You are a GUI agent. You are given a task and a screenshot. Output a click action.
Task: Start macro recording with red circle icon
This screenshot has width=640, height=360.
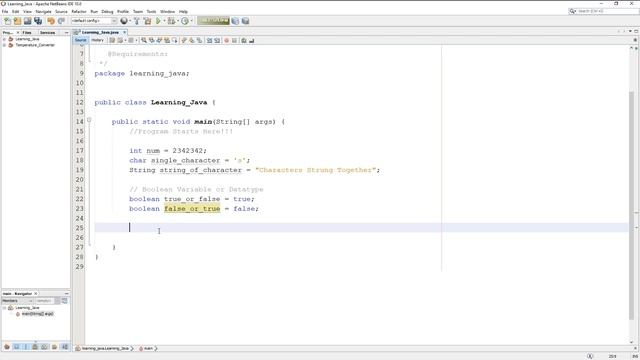[227, 40]
